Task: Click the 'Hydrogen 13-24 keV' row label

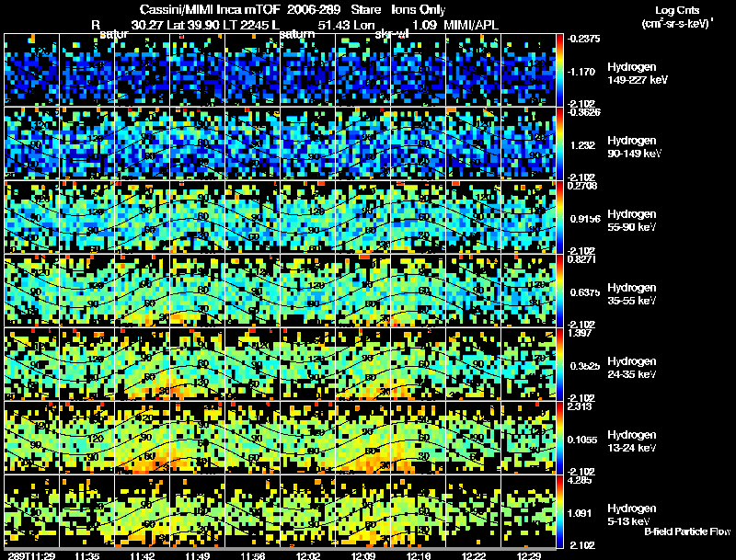Action: click(632, 441)
